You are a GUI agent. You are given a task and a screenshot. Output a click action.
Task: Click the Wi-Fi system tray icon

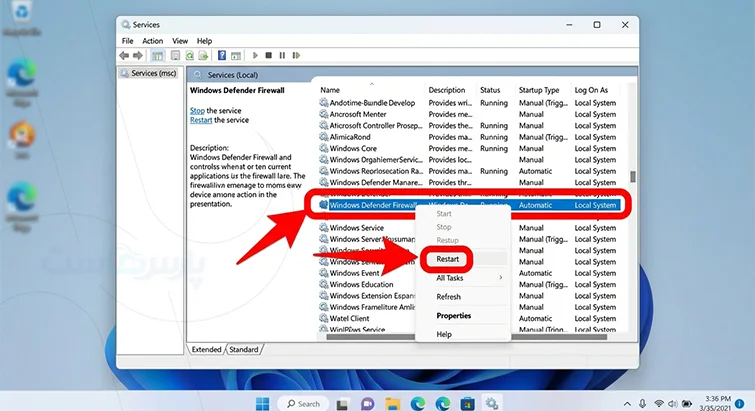(x=659, y=404)
